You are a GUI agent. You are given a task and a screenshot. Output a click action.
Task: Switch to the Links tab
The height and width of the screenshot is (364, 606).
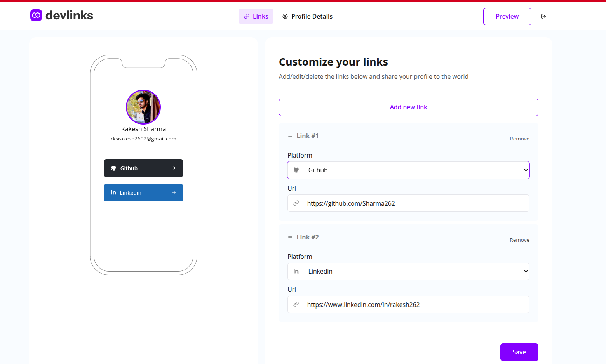[256, 16]
